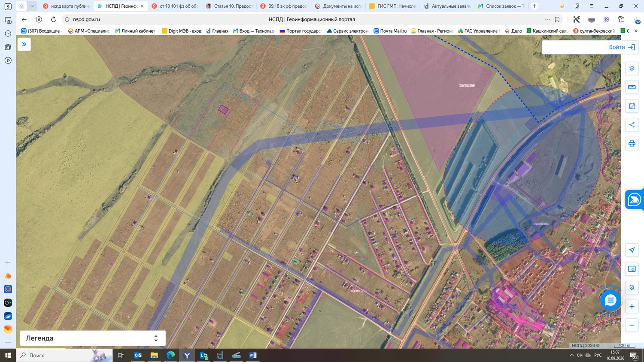Share the current map view
The height and width of the screenshot is (362, 644).
coord(632,125)
